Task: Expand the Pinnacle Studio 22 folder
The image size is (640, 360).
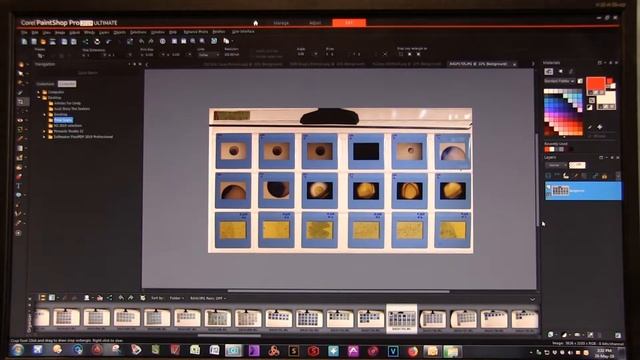Action: tap(44, 131)
